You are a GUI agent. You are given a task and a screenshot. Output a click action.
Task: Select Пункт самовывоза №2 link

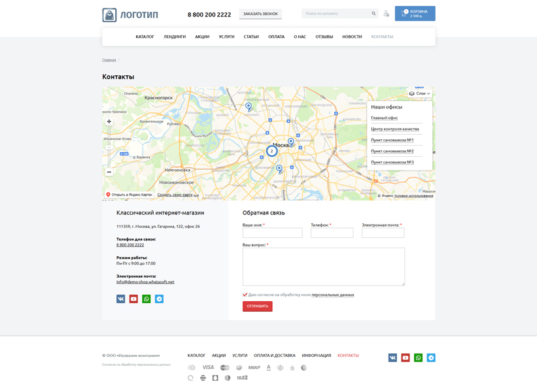[x=392, y=151]
